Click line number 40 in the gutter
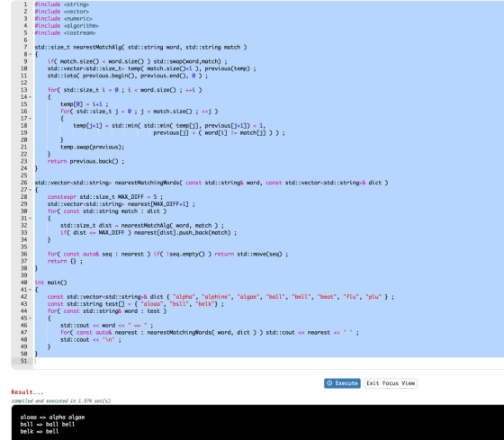Image resolution: width=504 pixels, height=440 pixels. click(x=24, y=283)
